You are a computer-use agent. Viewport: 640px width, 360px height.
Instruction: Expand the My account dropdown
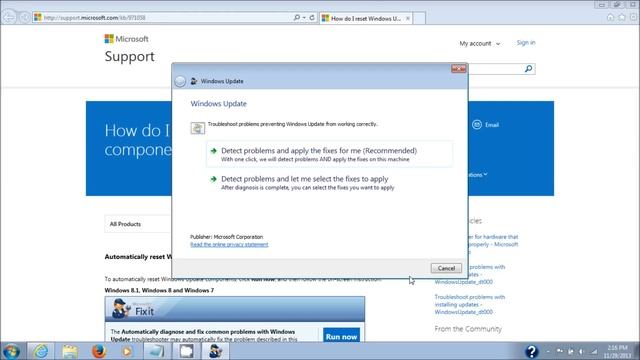(480, 43)
